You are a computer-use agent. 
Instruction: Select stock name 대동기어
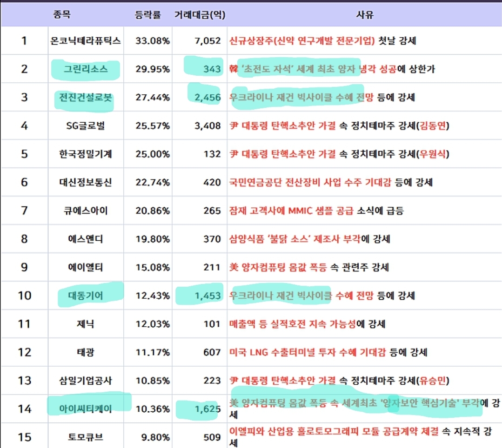pos(86,296)
